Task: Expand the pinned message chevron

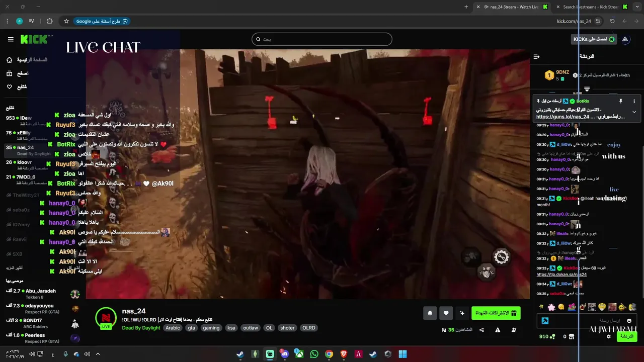Action: click(x=634, y=112)
